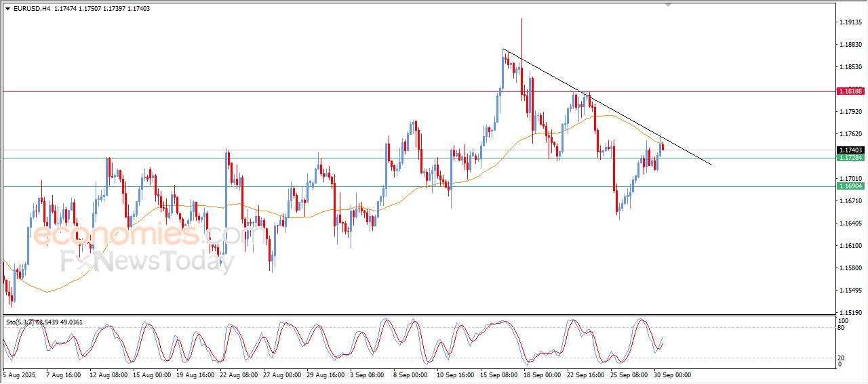Image resolution: width=868 pixels, height=384 pixels.
Task: Click the red 1.18188 price tag
Action: click(850, 91)
